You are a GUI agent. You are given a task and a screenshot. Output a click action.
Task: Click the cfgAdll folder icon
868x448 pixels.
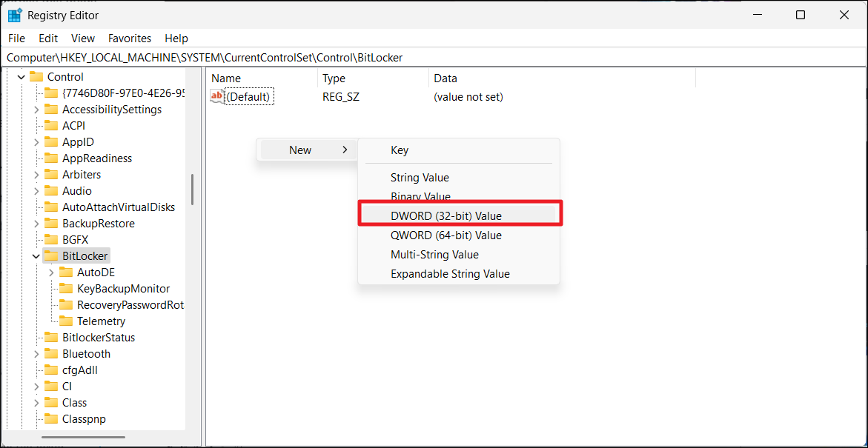pyautogui.click(x=51, y=370)
